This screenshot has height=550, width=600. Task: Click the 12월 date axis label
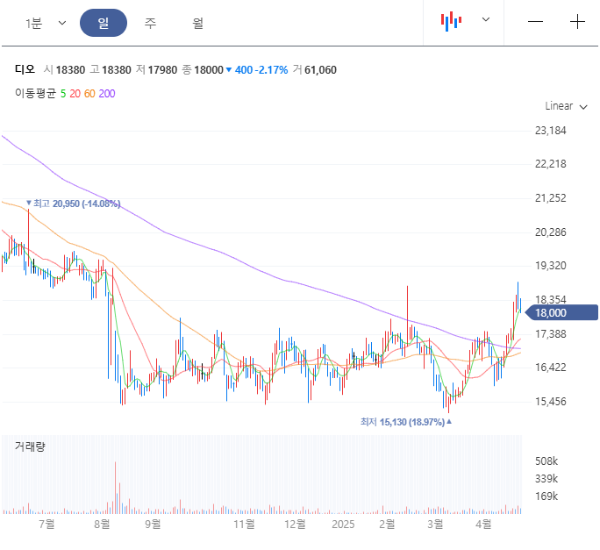click(x=295, y=524)
